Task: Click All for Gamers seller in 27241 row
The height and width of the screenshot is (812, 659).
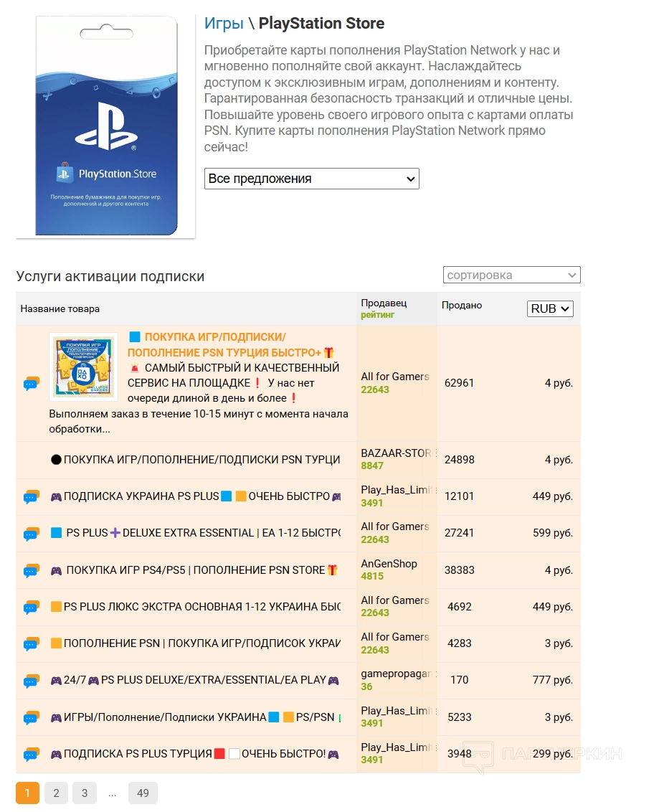Action: tap(395, 527)
